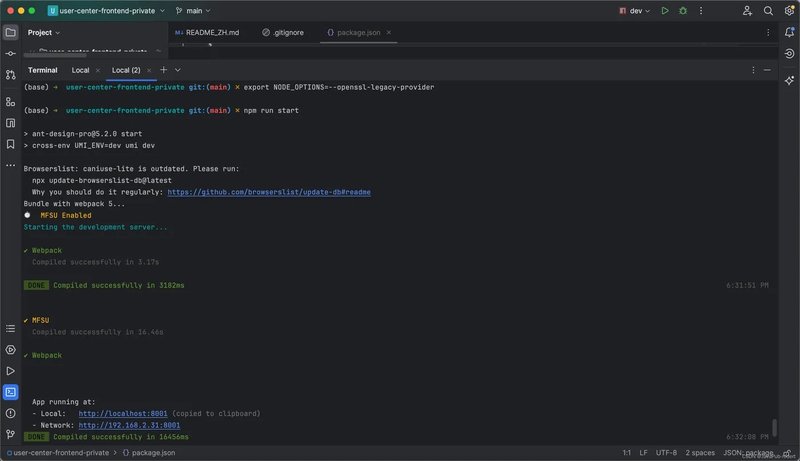Open new terminal session type dropdown
The height and width of the screenshot is (461, 800).
[x=178, y=70]
